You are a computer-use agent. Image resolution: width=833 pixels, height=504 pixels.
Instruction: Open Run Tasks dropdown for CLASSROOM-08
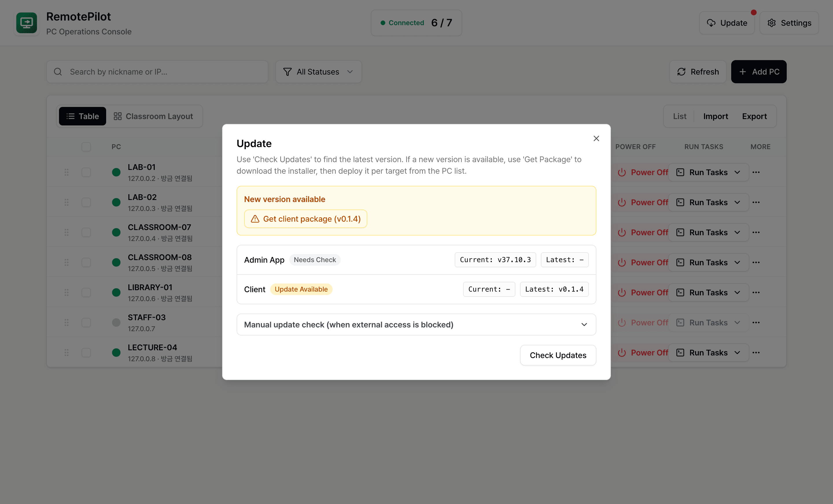(708, 262)
